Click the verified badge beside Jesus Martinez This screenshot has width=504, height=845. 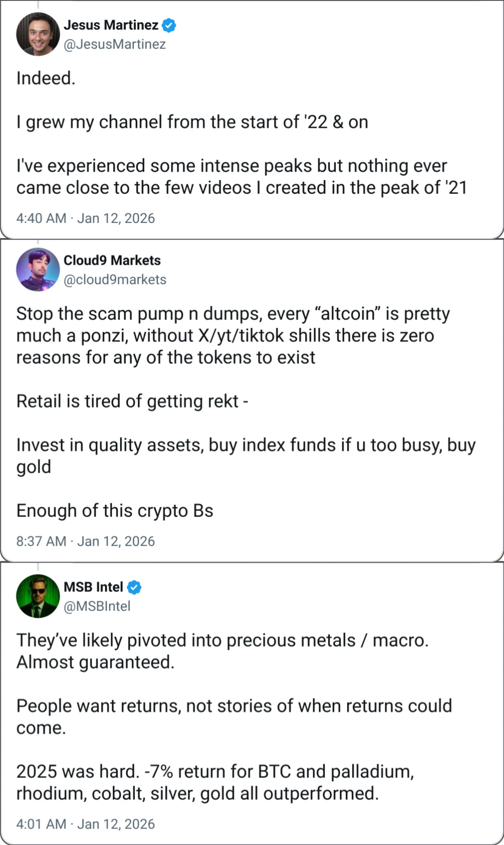point(169,25)
